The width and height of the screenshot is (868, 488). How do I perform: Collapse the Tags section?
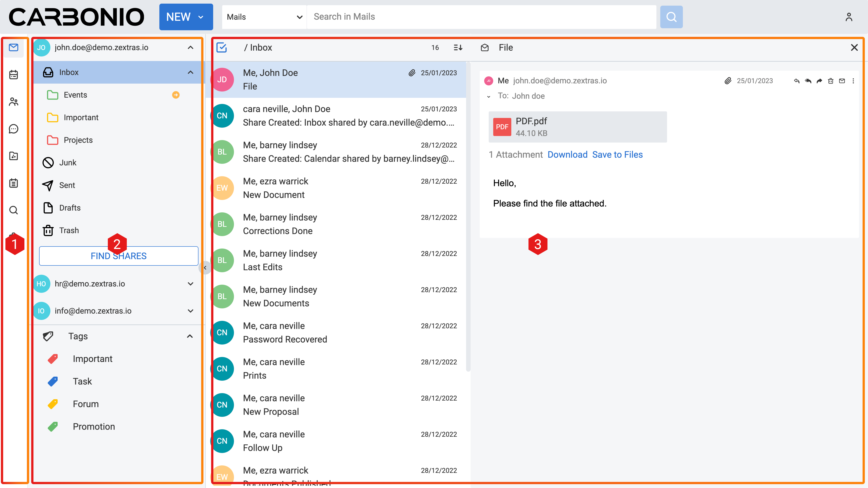point(190,336)
